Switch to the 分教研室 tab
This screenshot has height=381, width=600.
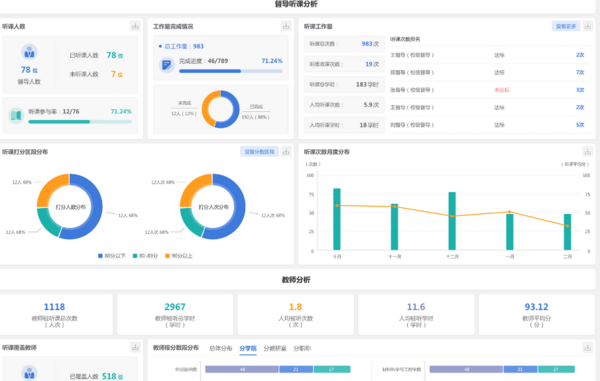(x=275, y=348)
